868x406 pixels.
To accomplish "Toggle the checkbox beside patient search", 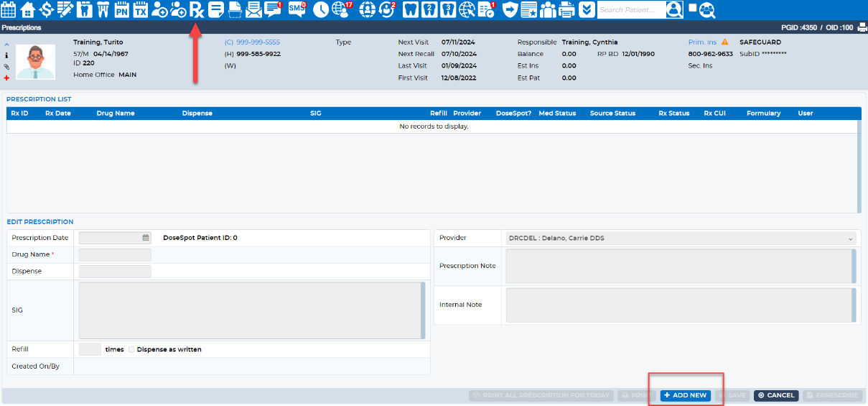I will point(692,8).
